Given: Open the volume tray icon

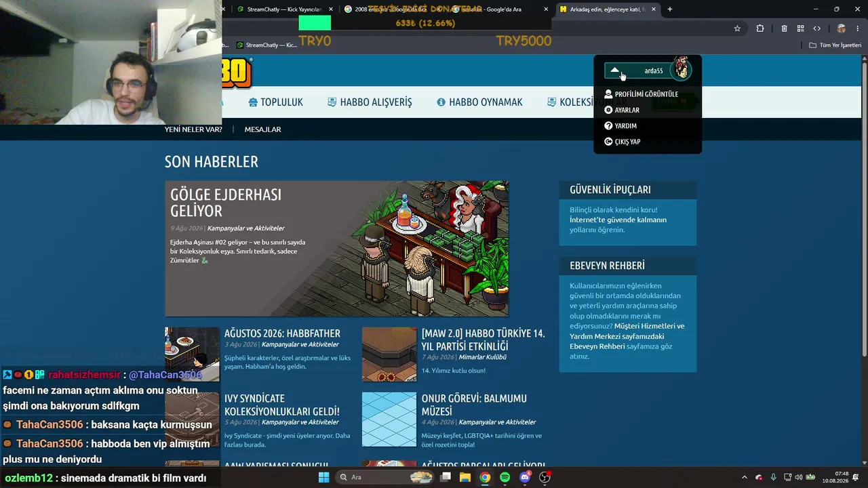Looking at the screenshot, I should [798, 477].
